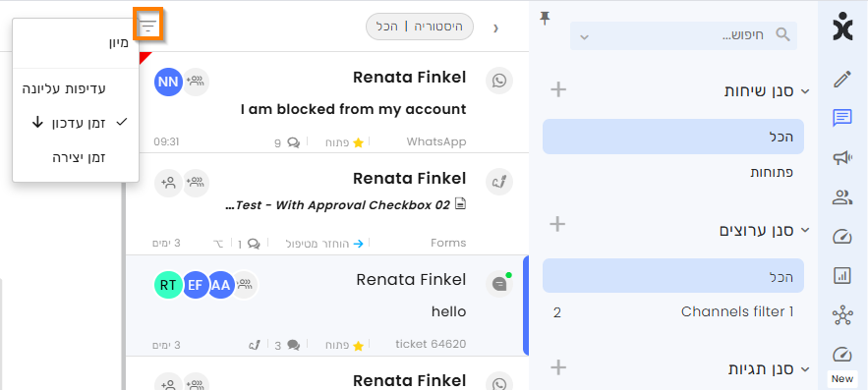Screen dimensions: 868x390
Task: Open the gauge icon labeled New
Action: (842, 355)
